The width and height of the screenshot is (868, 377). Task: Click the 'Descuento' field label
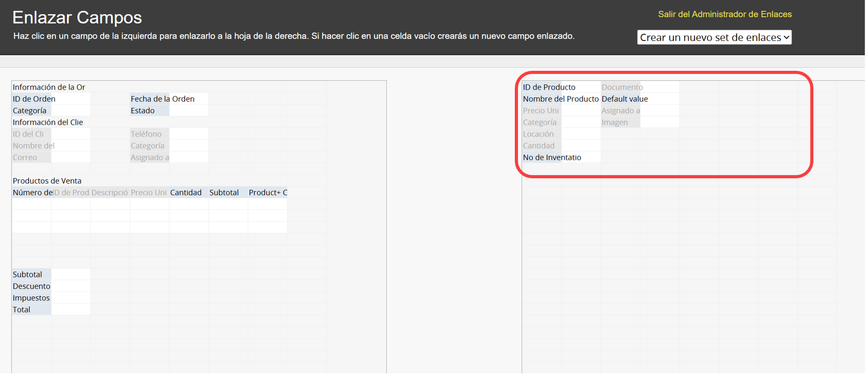click(x=31, y=286)
